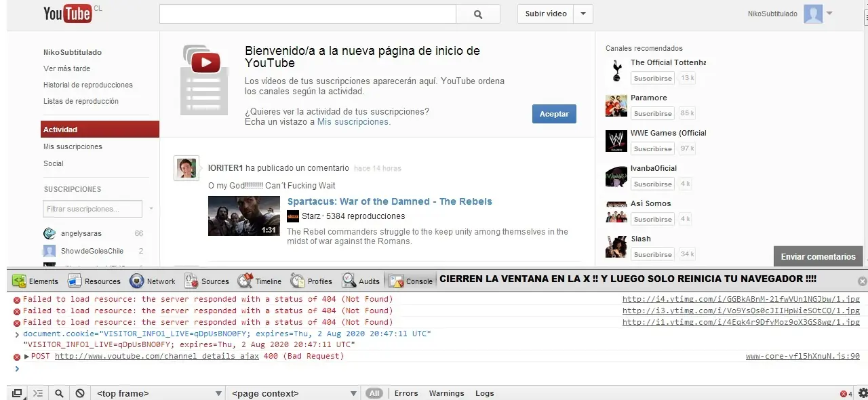This screenshot has height=400, width=868.
Task: Close DevTools with the X icon
Action: coord(863,281)
